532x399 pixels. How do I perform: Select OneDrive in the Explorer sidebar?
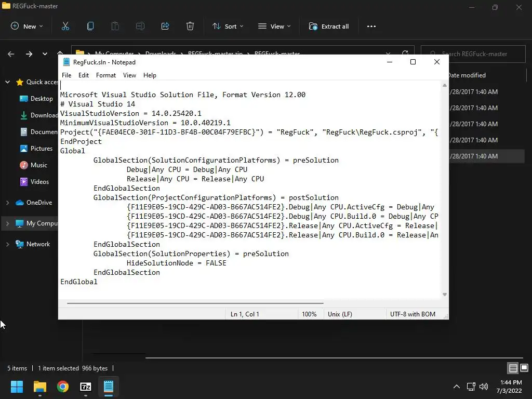34,203
